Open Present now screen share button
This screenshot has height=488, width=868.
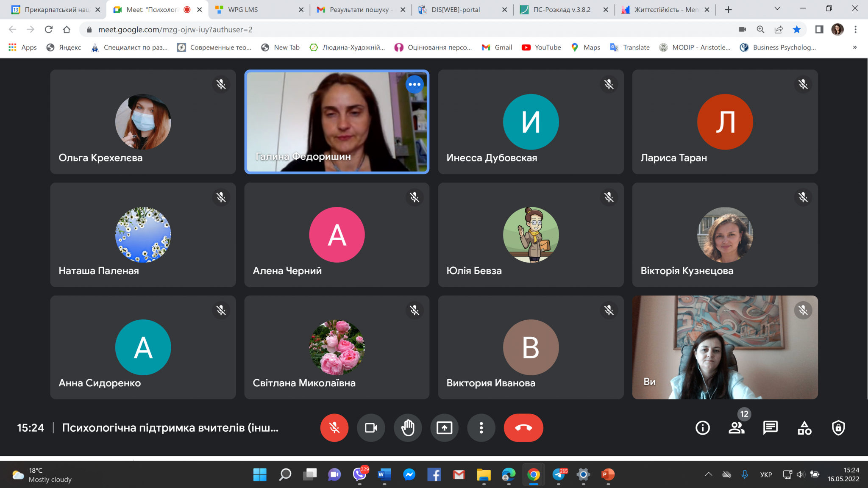[x=444, y=428]
